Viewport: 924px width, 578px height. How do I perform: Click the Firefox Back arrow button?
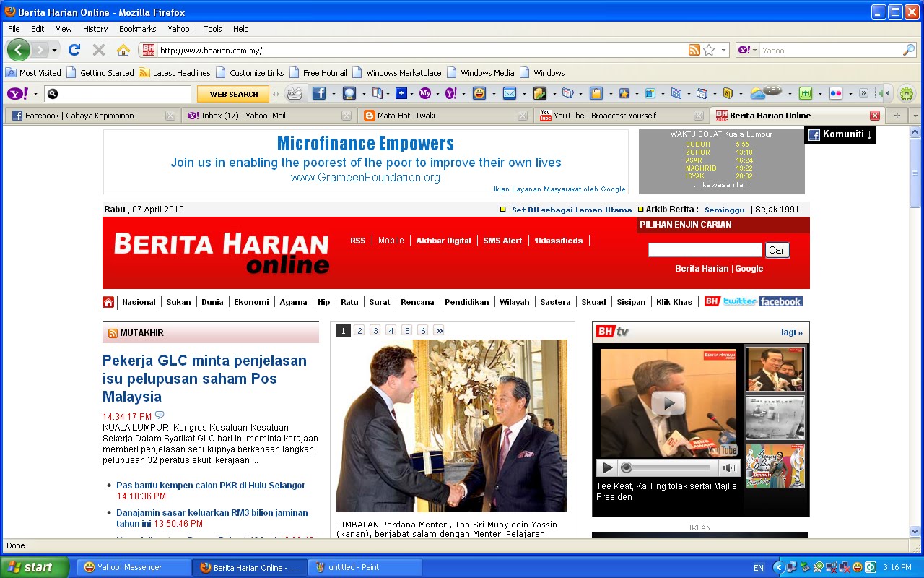19,50
